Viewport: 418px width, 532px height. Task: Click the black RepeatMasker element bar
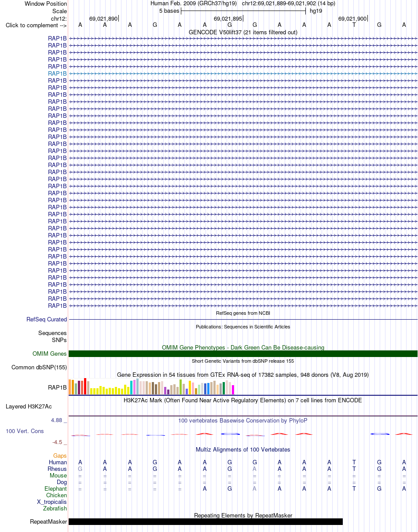[x=205, y=521]
